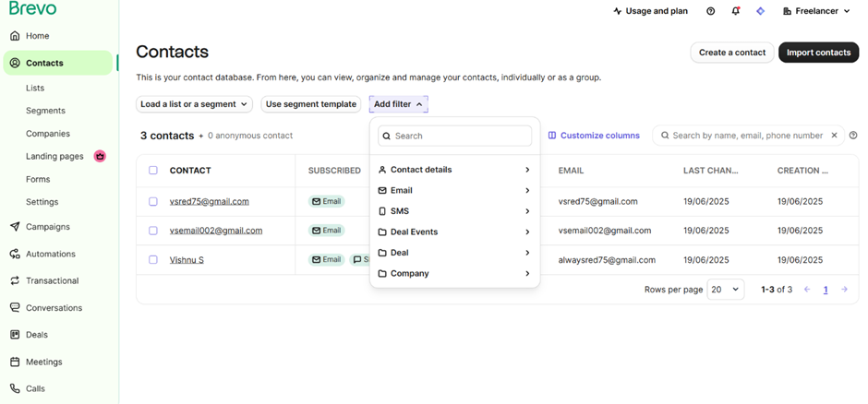Screen dimensions: 868x404
Task: Toggle the select-all contacts checkbox
Action: point(153,171)
